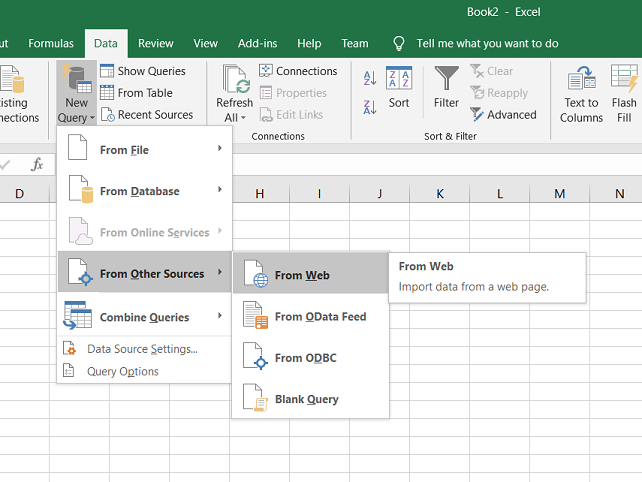
Task: Open Recent Sources icon
Action: pos(107,115)
